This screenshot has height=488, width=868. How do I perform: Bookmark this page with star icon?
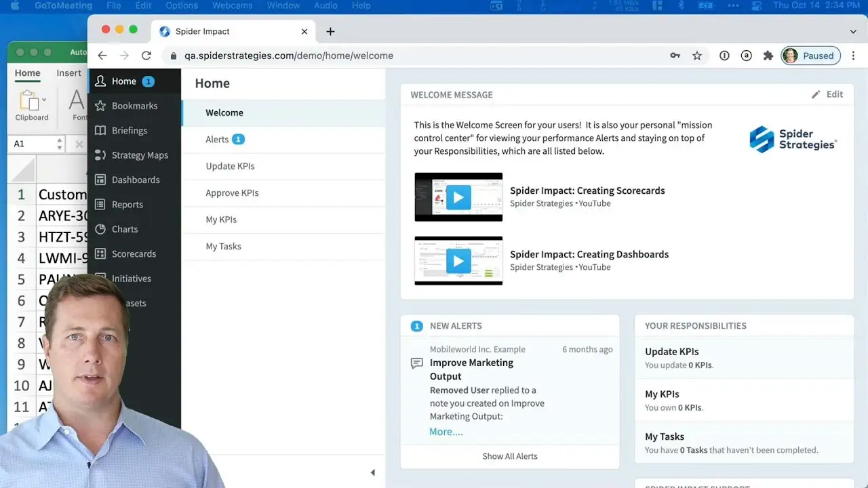[696, 56]
